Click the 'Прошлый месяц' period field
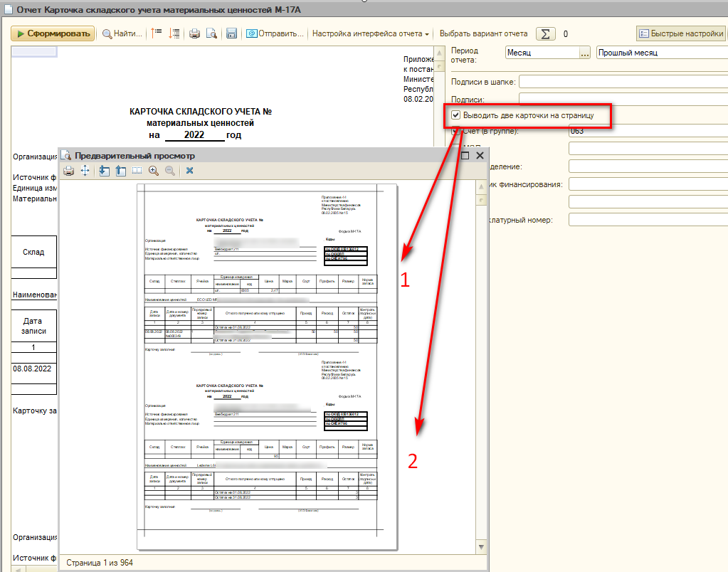Viewport: 728px width, 572px height. click(x=660, y=53)
